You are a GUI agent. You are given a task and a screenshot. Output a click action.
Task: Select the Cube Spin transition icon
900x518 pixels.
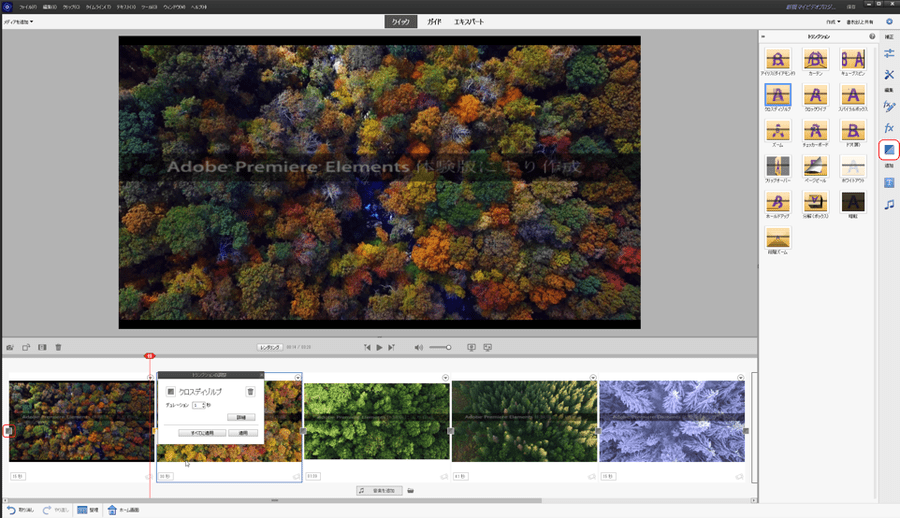coord(853,59)
